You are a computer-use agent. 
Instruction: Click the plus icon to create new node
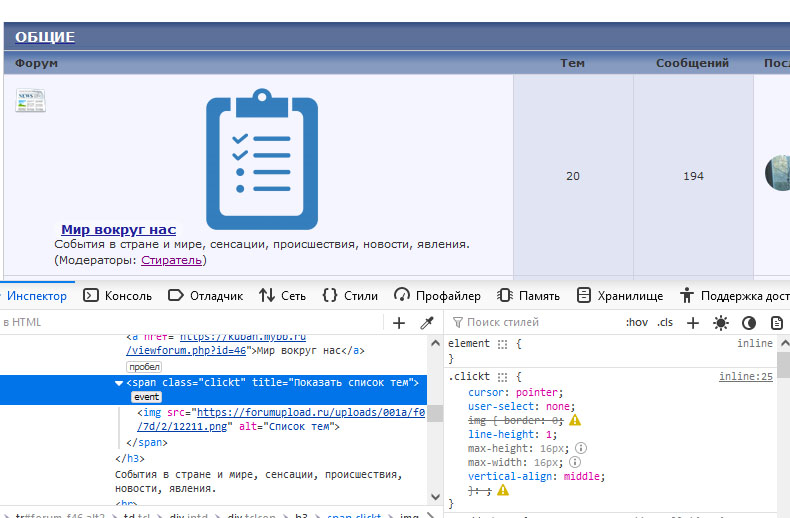click(399, 323)
